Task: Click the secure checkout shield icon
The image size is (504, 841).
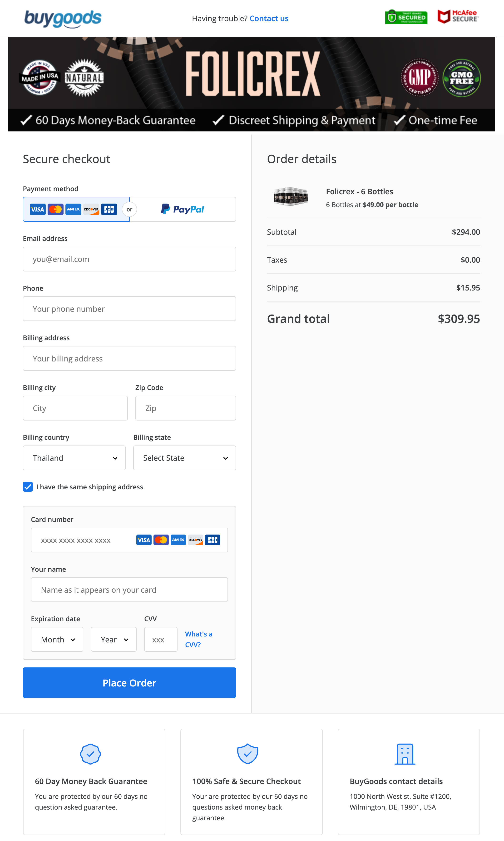Action: 247,754
